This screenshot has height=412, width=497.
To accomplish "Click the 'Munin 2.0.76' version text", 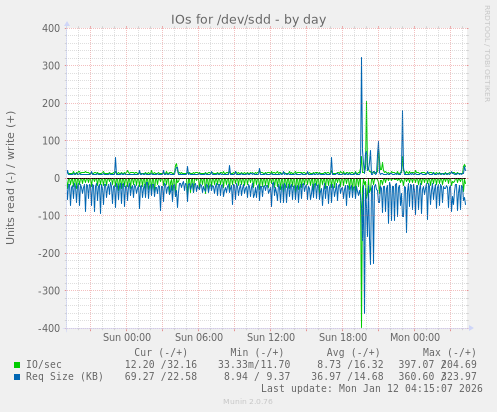I will pos(248,402).
